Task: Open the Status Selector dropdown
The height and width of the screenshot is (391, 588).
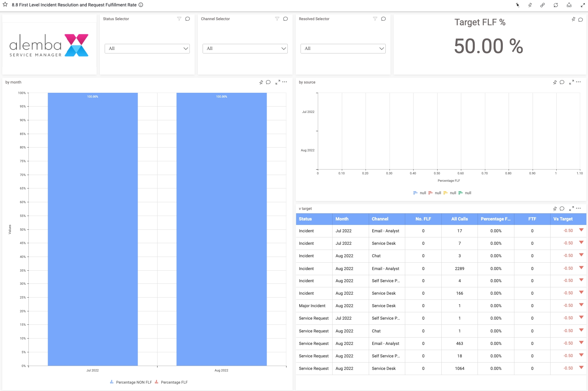Action: coord(147,49)
